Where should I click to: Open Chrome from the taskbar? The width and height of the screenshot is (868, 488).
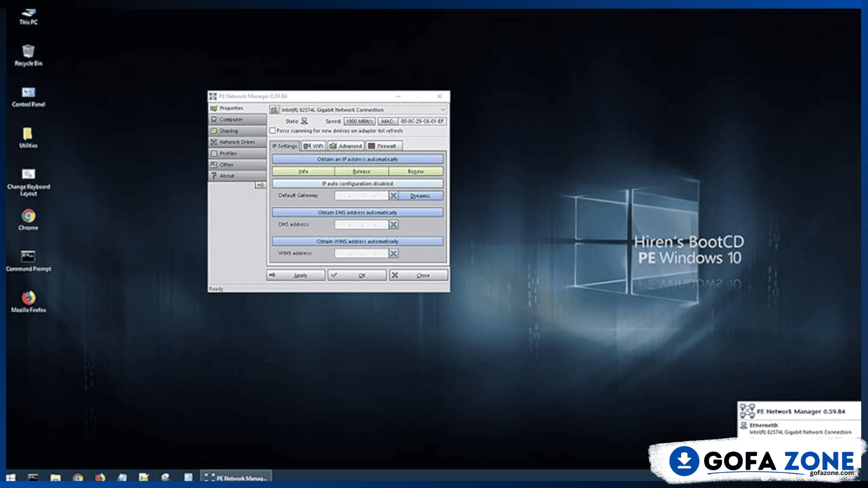pos(78,477)
